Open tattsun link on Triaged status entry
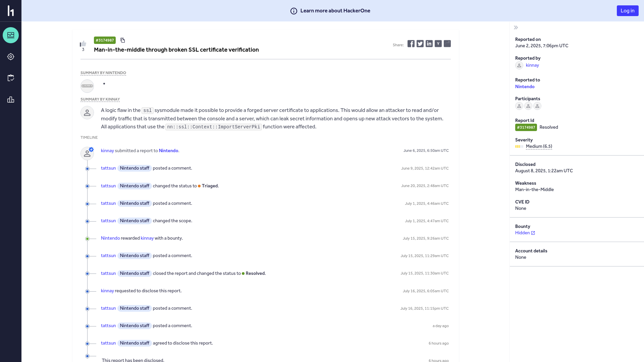644x362 pixels. click(108, 186)
